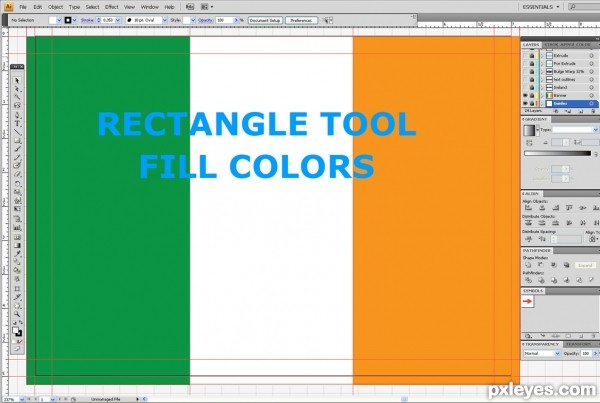Toggle visibility of Bulge Warp layer
Image resolution: width=600 pixels, height=403 pixels.
[x=525, y=72]
